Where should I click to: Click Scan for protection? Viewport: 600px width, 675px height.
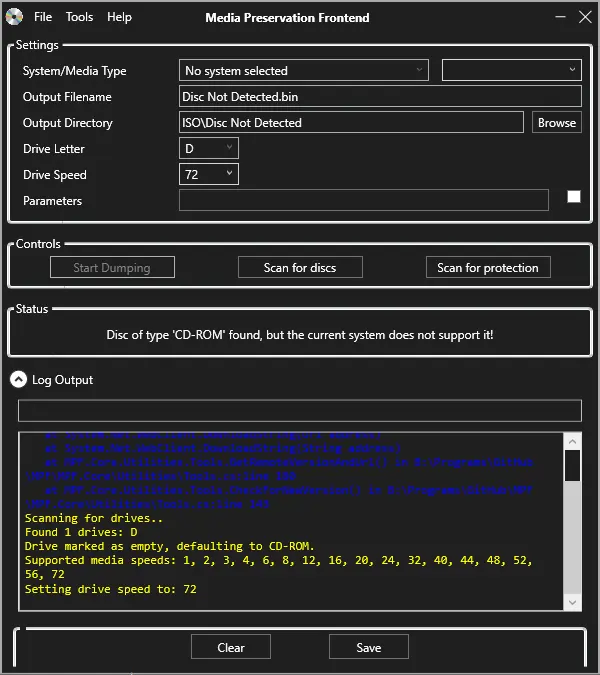[x=488, y=267]
